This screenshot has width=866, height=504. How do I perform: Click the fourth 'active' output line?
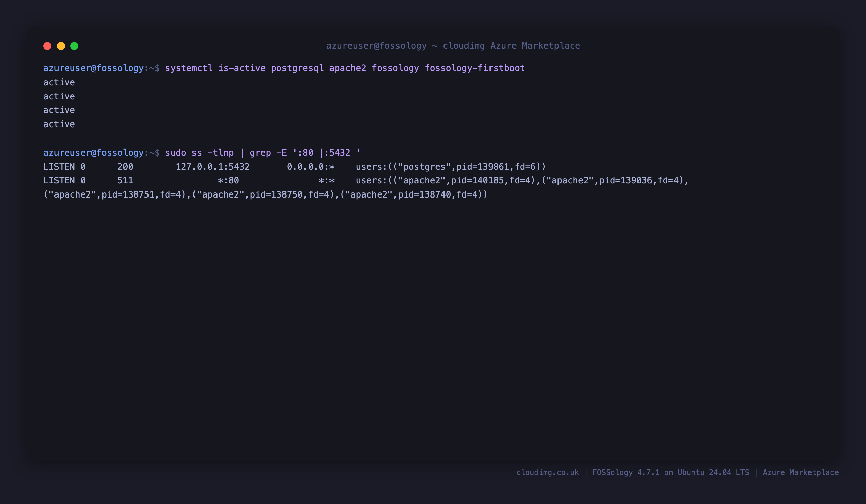coord(59,124)
